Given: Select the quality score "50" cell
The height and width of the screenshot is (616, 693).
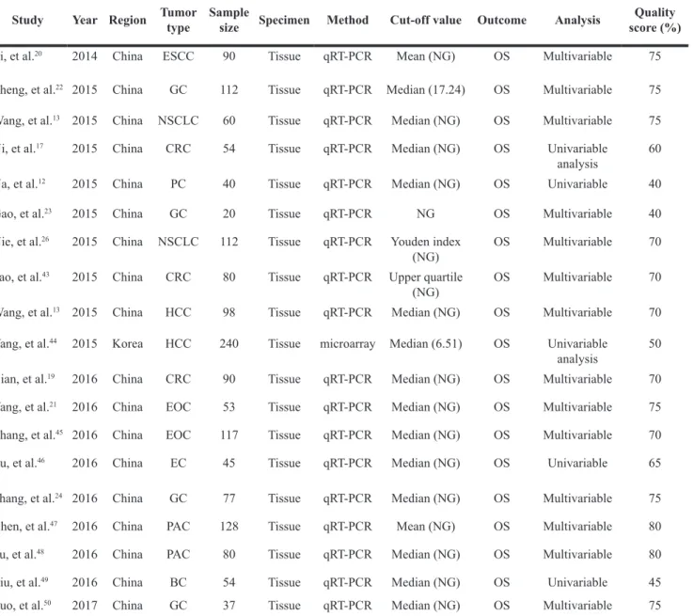Looking at the screenshot, I should (x=654, y=343).
